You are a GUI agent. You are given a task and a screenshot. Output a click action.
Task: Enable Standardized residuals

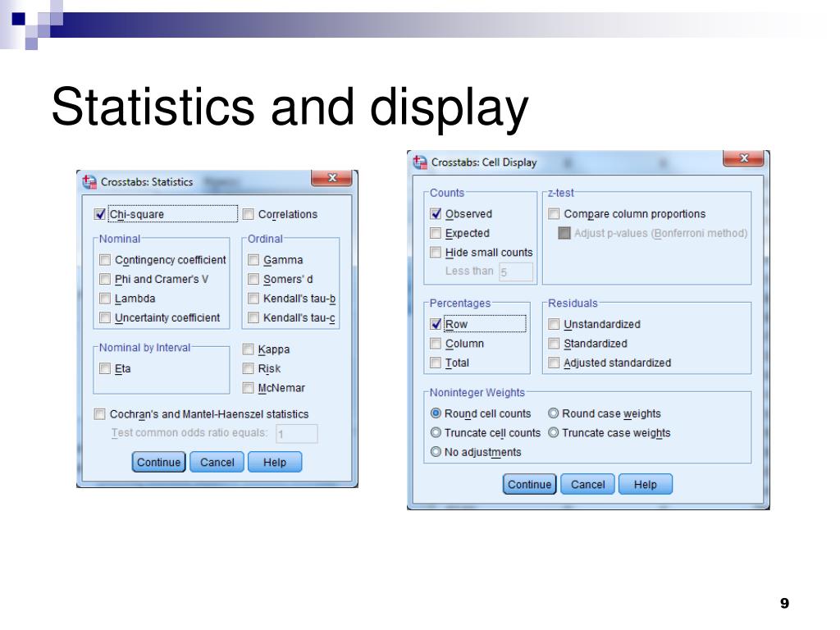click(x=554, y=344)
